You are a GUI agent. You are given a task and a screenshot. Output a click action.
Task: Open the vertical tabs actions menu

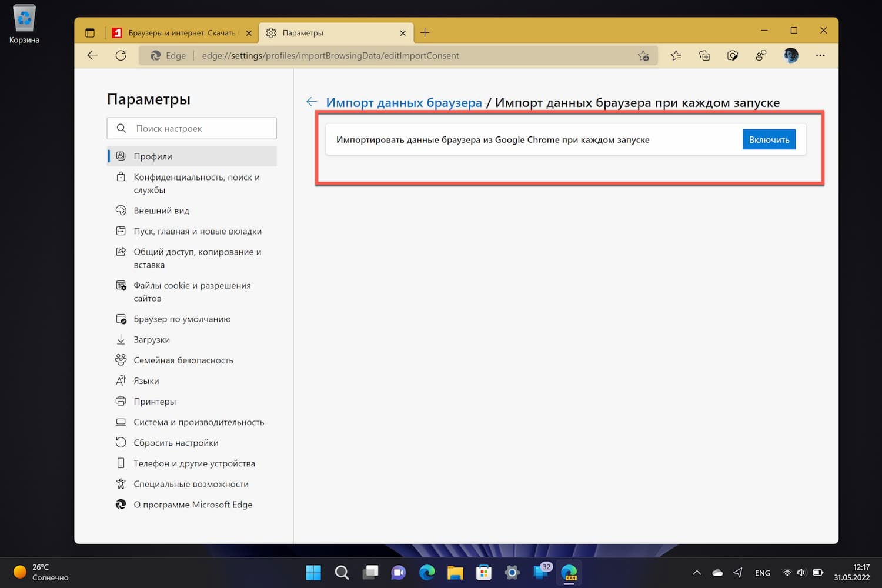(90, 33)
